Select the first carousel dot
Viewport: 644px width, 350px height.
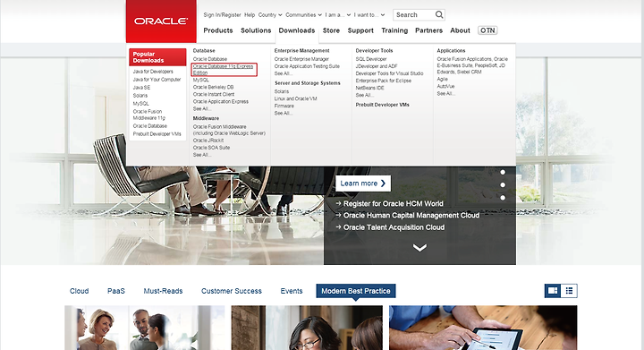(x=503, y=172)
